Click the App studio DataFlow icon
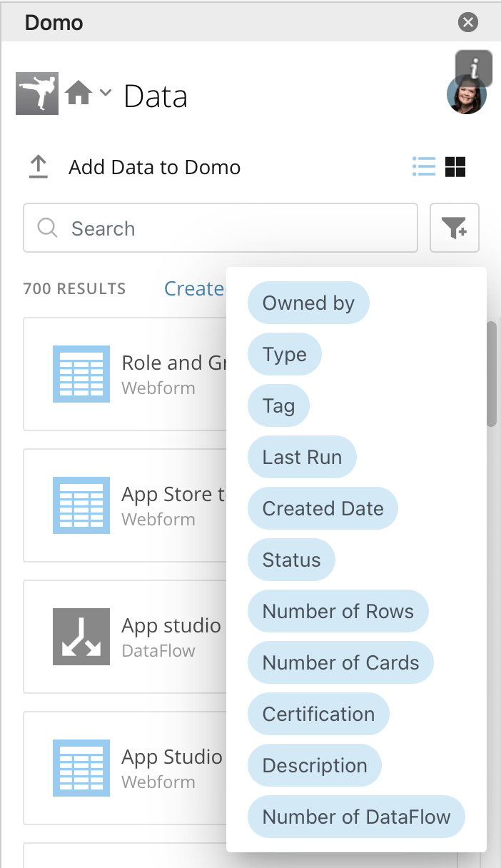The height and width of the screenshot is (868, 501). (81, 637)
